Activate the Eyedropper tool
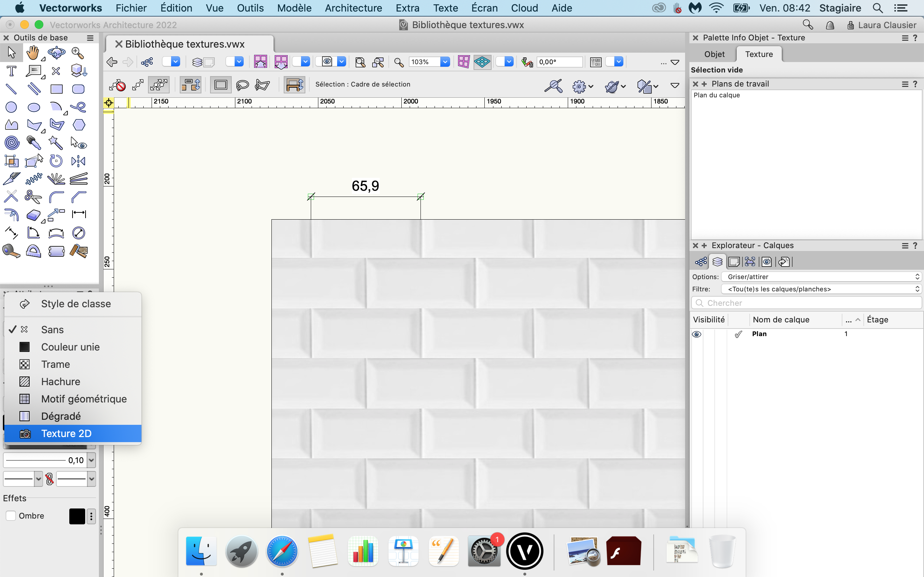The width and height of the screenshot is (924, 577). tap(34, 143)
